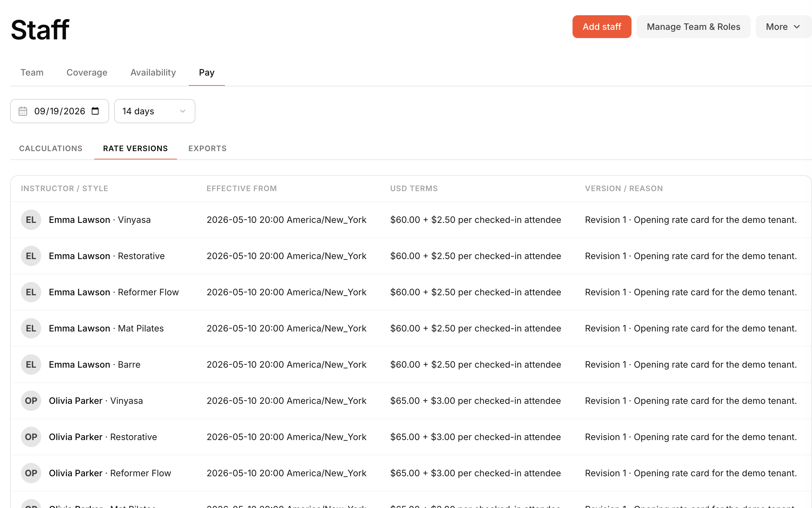
Task: Click the calendar icon left of the date
Action: 23,111
